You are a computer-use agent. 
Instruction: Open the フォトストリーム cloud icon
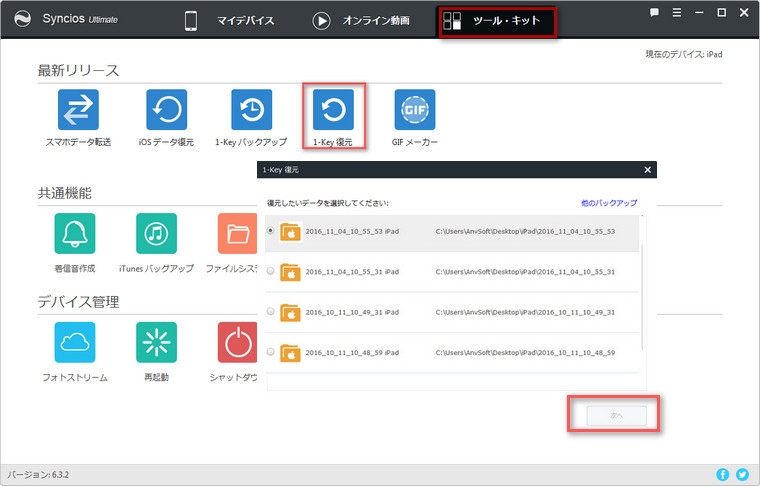pos(75,342)
